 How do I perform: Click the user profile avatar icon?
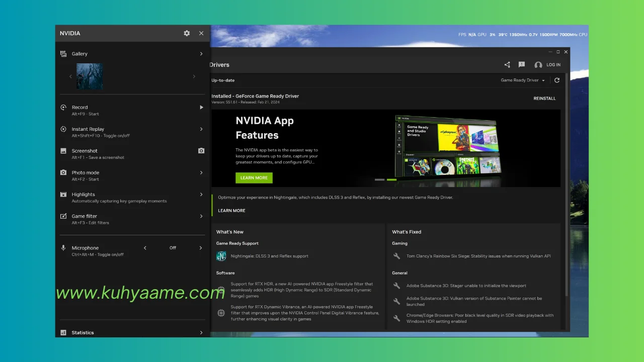538,65
